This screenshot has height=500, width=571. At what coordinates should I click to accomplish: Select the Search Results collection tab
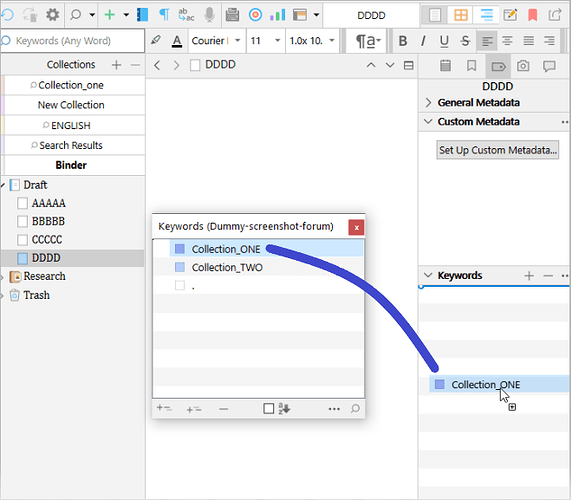point(71,145)
